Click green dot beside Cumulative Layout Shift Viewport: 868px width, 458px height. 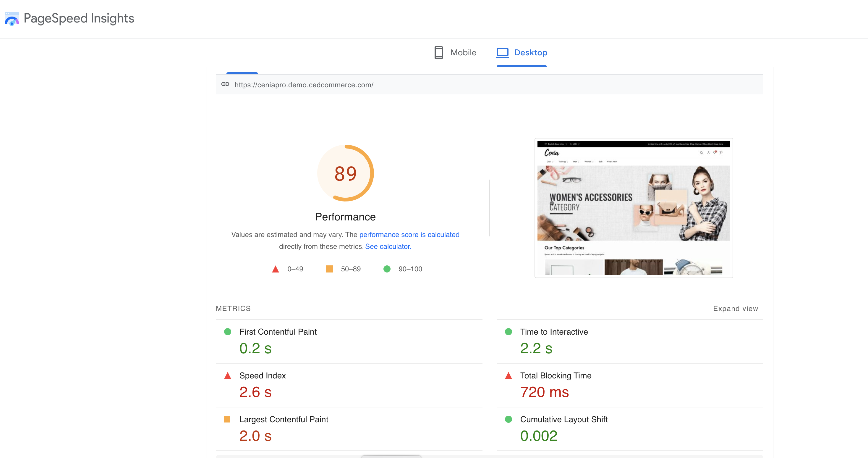tap(509, 419)
